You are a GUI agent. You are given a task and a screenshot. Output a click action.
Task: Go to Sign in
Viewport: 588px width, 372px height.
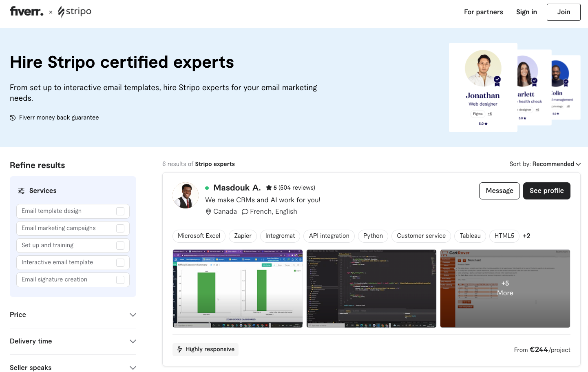pos(526,12)
